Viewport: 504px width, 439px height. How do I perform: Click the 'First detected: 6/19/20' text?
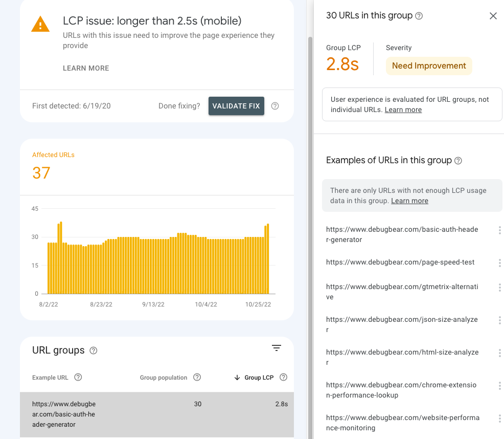(x=72, y=106)
